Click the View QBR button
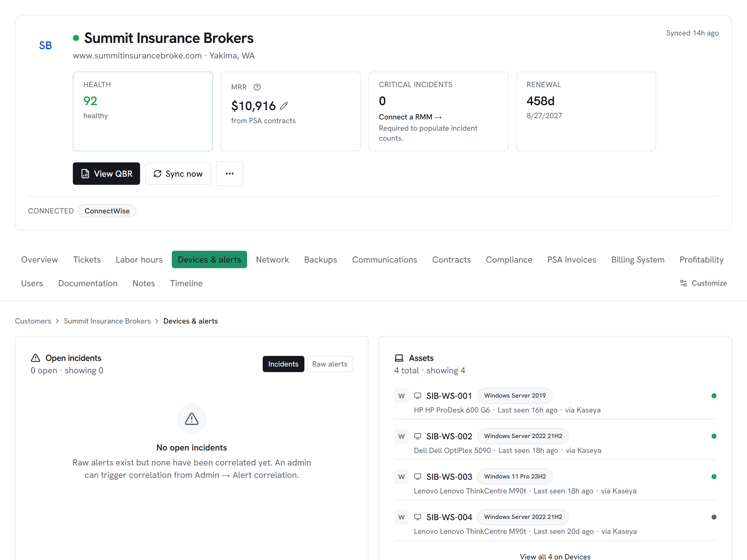The image size is (747, 560). click(x=106, y=174)
